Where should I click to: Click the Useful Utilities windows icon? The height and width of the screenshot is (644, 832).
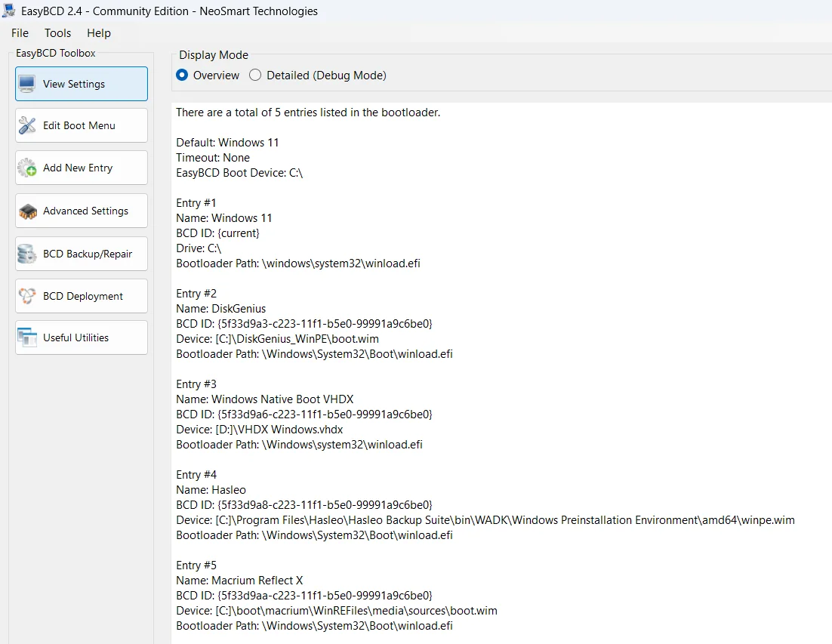pyautogui.click(x=27, y=337)
